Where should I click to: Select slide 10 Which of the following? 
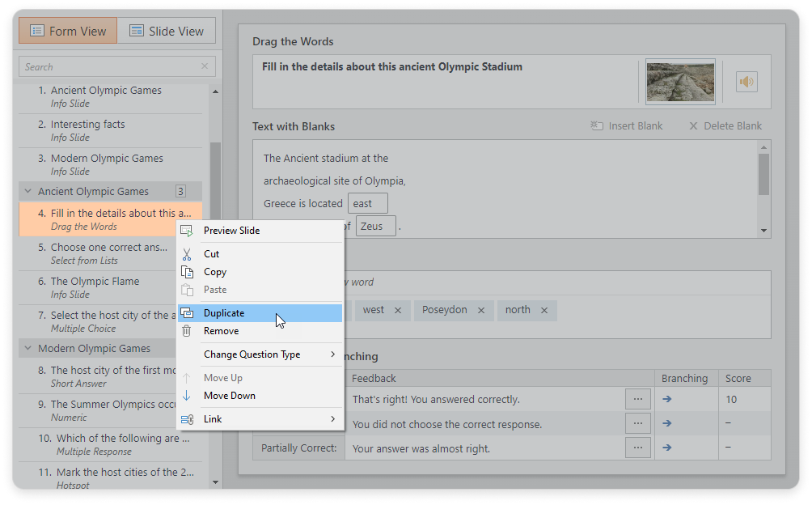coord(110,444)
